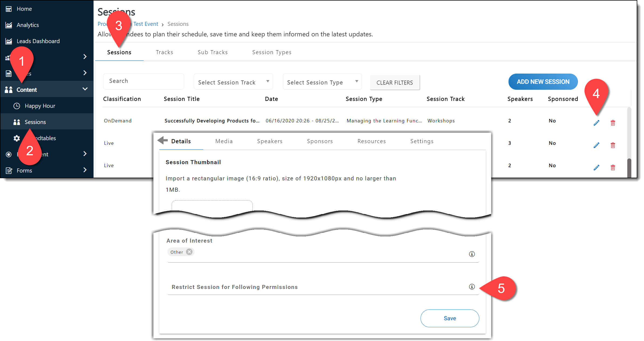
Task: Click into the Search input field
Action: click(143, 81)
